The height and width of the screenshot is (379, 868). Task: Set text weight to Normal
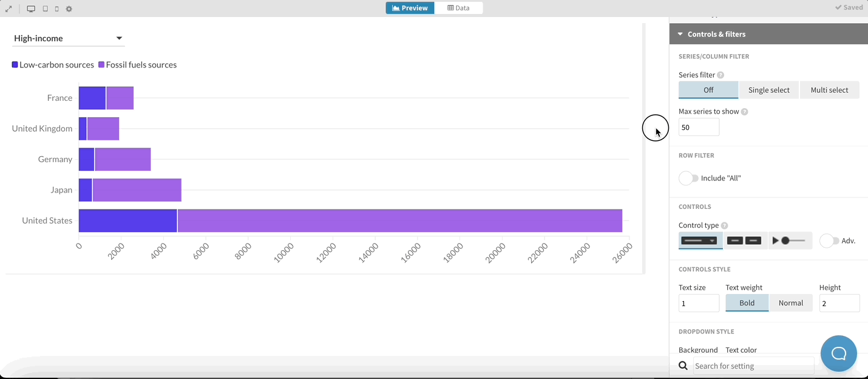pos(791,302)
